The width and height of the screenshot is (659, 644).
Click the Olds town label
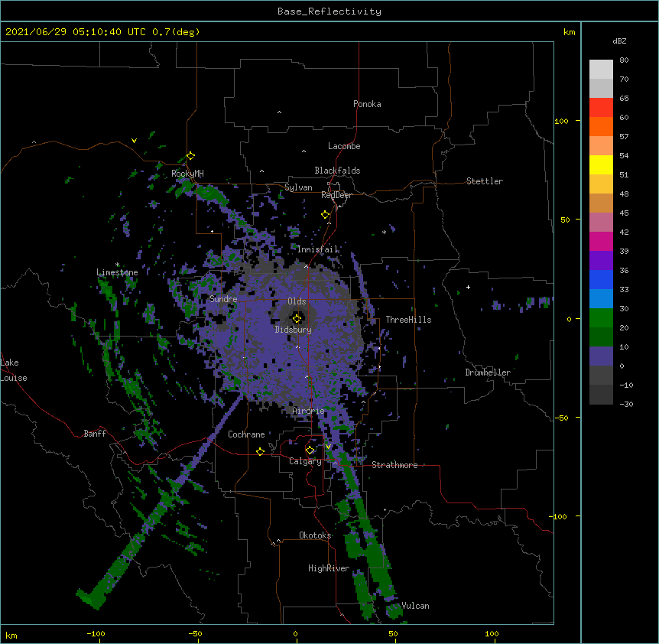297,301
